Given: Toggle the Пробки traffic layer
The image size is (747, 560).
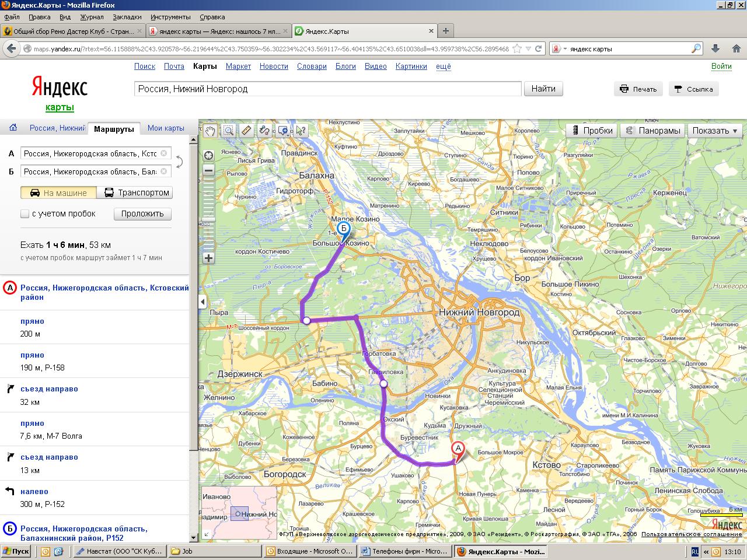Looking at the screenshot, I should tap(592, 131).
